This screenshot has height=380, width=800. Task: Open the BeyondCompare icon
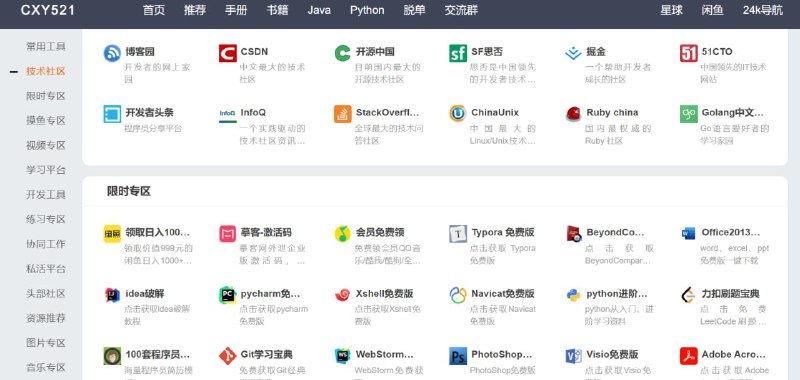click(573, 234)
